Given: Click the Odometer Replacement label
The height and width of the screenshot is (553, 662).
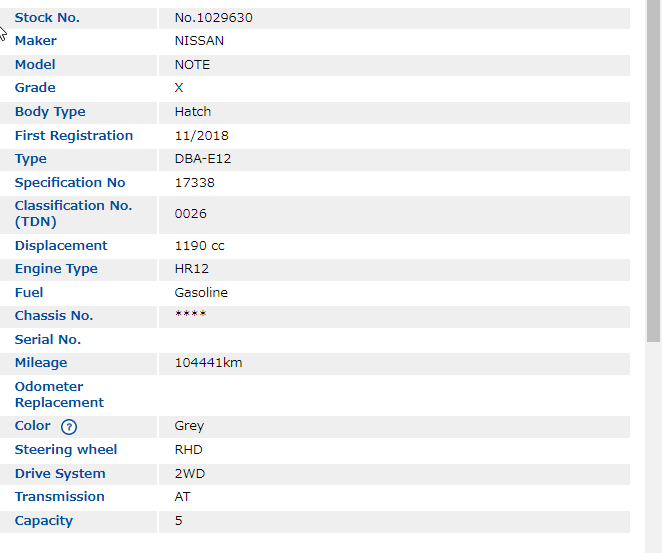Looking at the screenshot, I should (x=59, y=394).
